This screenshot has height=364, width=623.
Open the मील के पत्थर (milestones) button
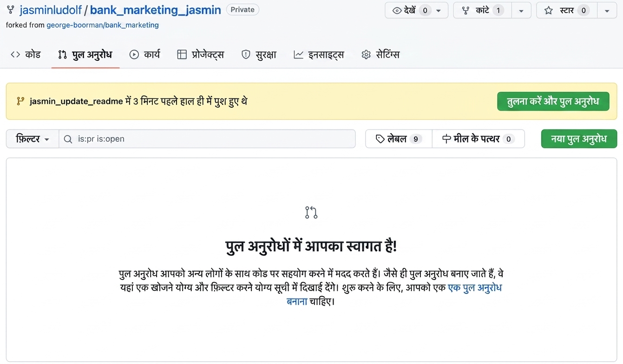coord(478,139)
